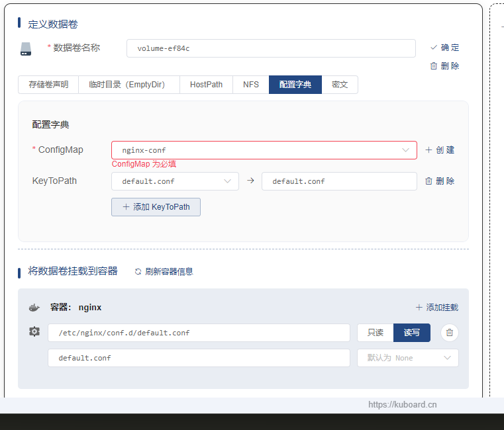Select the 只读 read-only mode

[376, 333]
